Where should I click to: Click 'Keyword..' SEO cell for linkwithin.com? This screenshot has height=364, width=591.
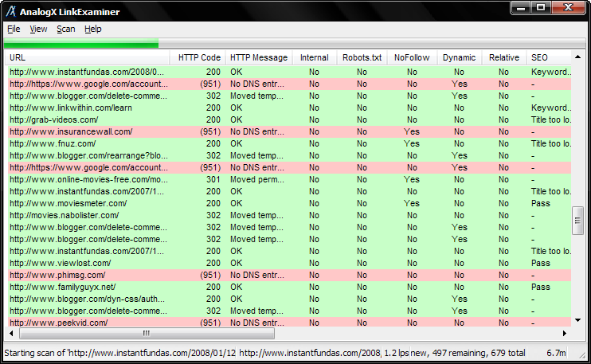pyautogui.click(x=550, y=108)
